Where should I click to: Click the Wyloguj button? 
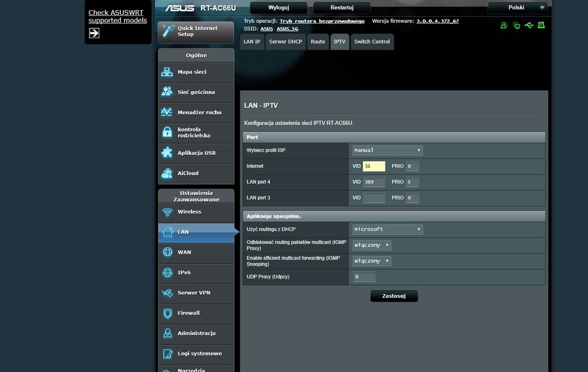click(x=279, y=8)
